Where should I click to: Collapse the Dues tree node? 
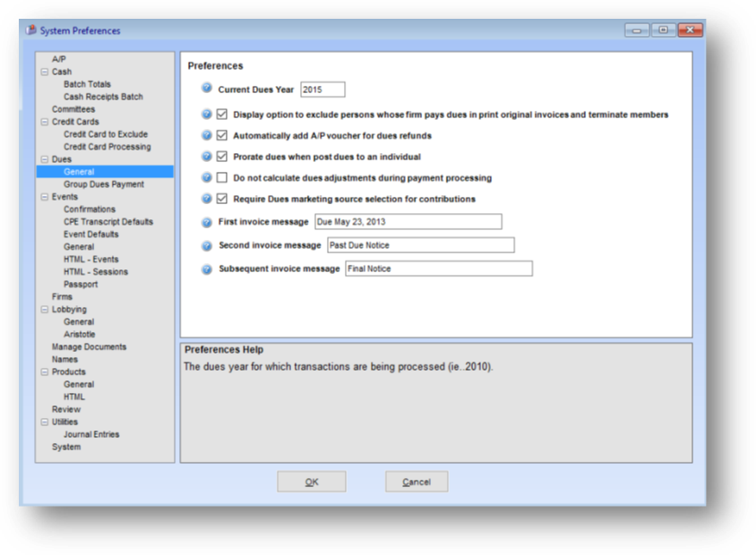click(45, 159)
